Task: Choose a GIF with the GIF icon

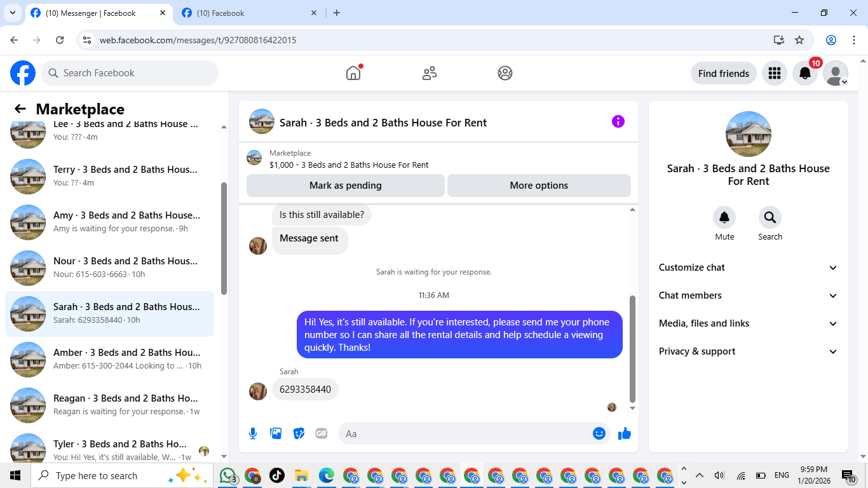Action: pyautogui.click(x=322, y=433)
